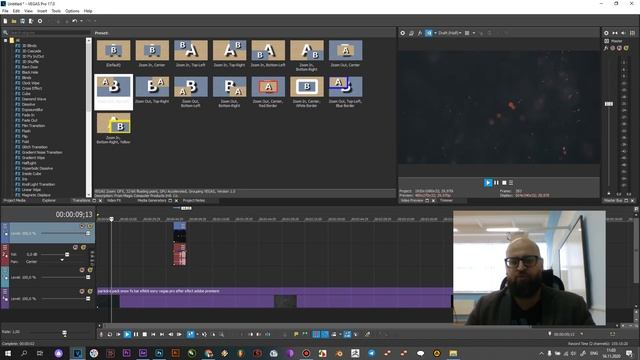
Task: Open Master Bus properties gear icon
Action: [x=606, y=33]
